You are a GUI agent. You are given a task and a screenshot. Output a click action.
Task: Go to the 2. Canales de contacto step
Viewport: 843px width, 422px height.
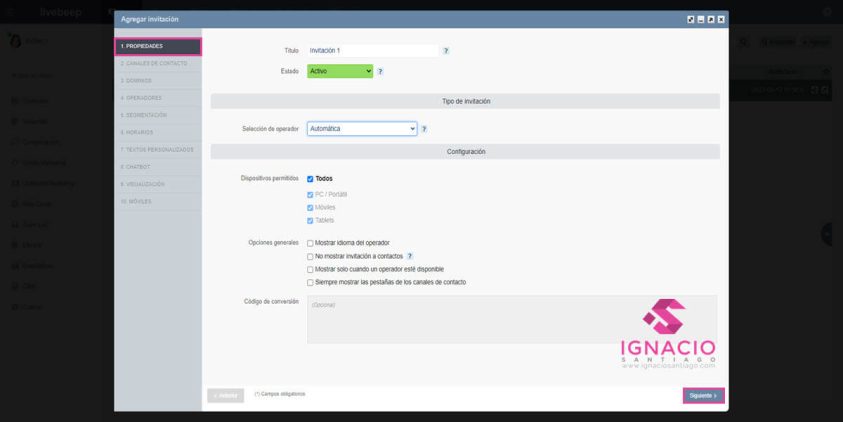tap(158, 63)
